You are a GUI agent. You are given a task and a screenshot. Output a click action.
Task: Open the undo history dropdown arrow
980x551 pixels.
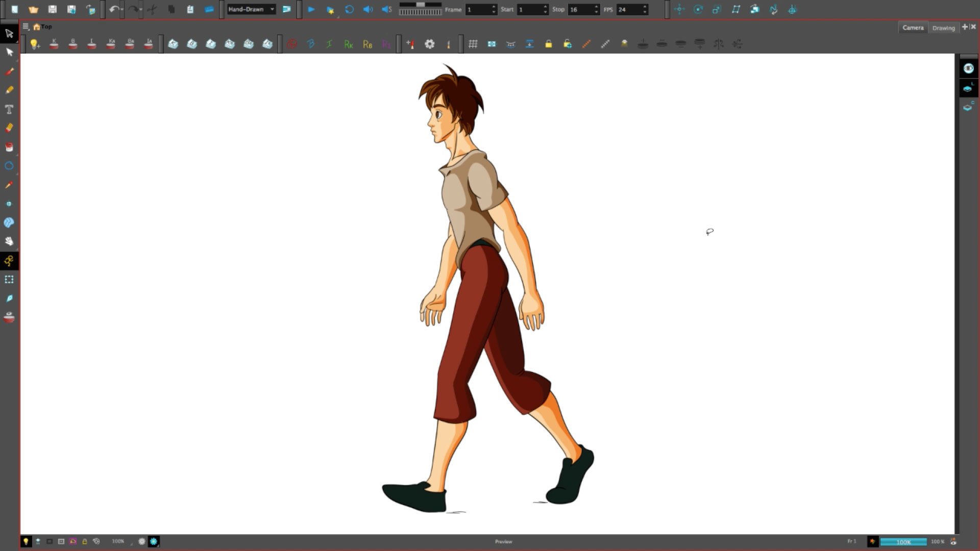click(x=122, y=10)
